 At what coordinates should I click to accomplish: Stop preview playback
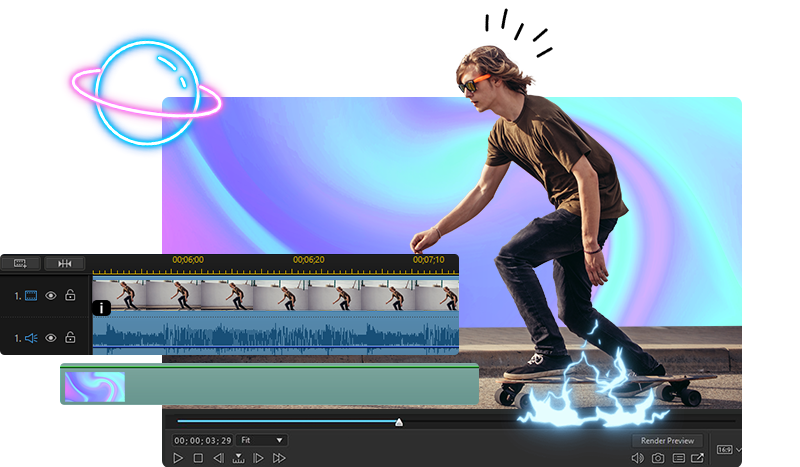point(198,458)
